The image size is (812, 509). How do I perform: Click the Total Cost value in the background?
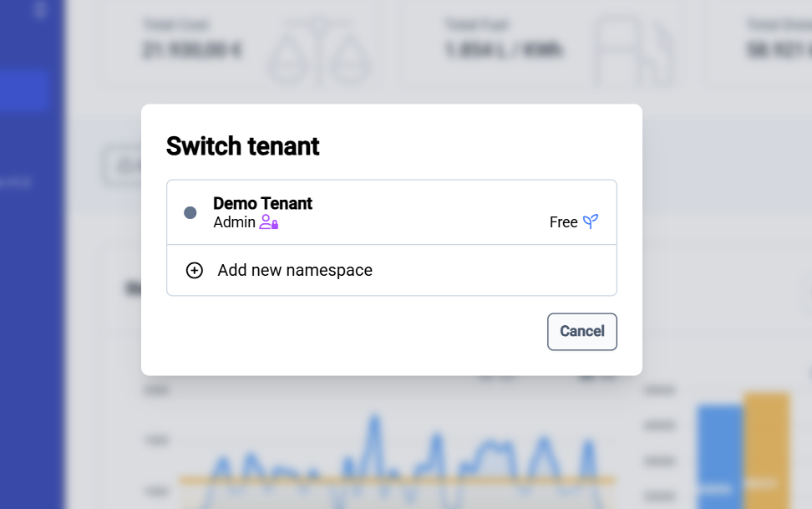pos(192,50)
